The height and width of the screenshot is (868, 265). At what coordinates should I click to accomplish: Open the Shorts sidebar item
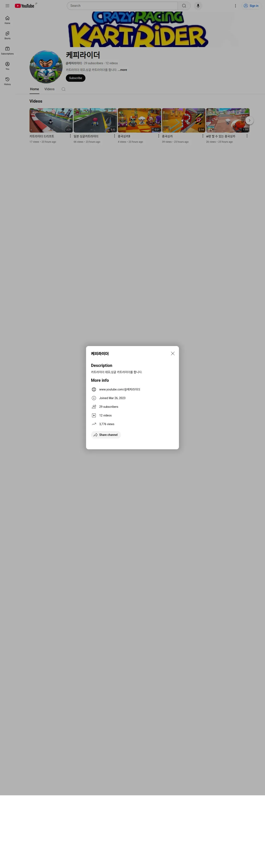7,35
